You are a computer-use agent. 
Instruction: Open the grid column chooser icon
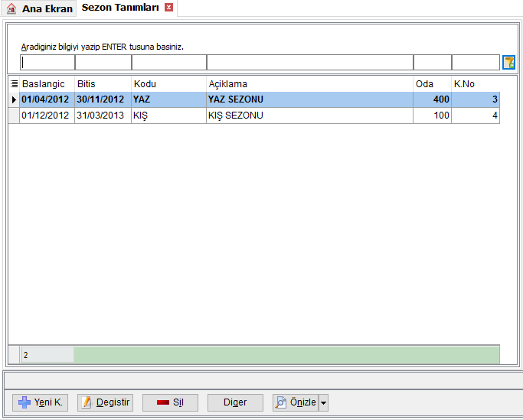pyautogui.click(x=14, y=83)
